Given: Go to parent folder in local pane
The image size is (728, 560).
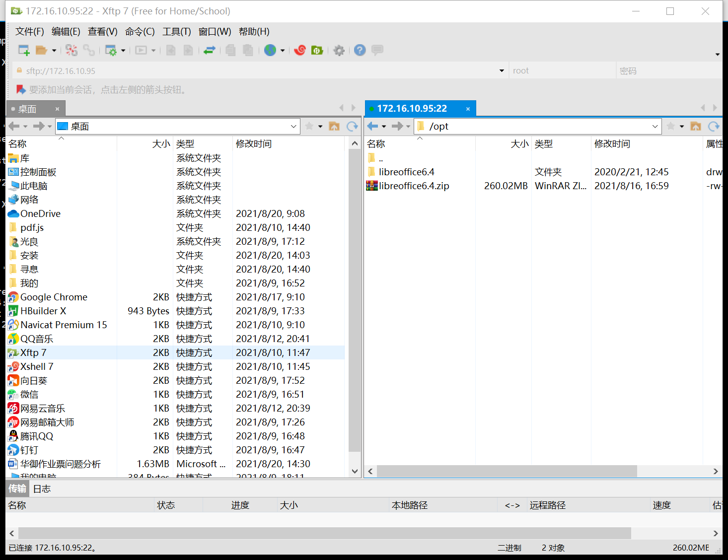Looking at the screenshot, I should pos(334,126).
